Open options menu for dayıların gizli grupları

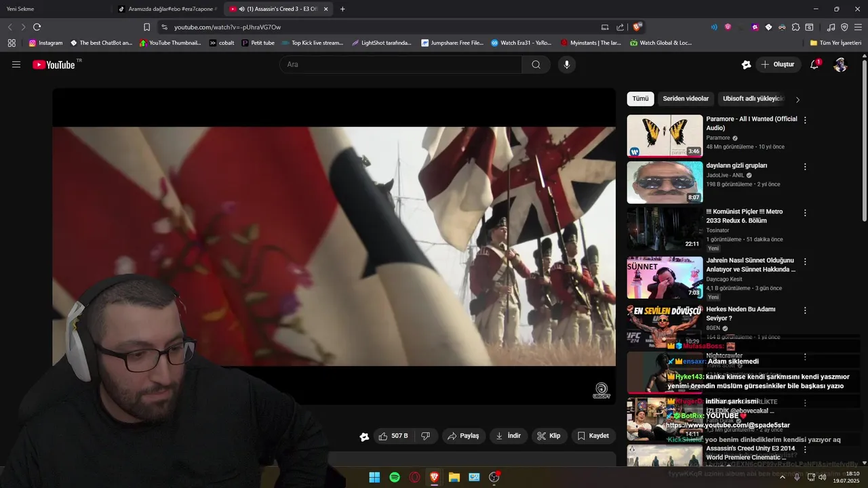tap(805, 166)
